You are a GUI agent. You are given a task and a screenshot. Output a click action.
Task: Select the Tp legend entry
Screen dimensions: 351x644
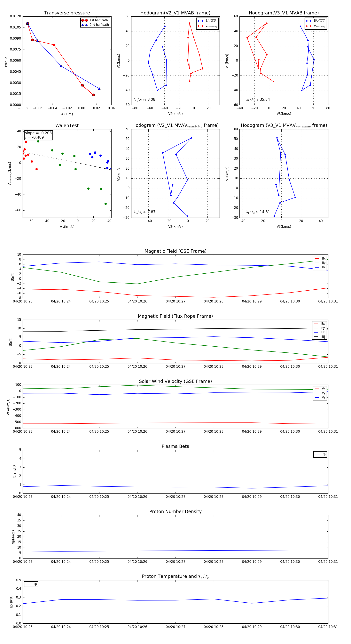pyautogui.click(x=31, y=584)
